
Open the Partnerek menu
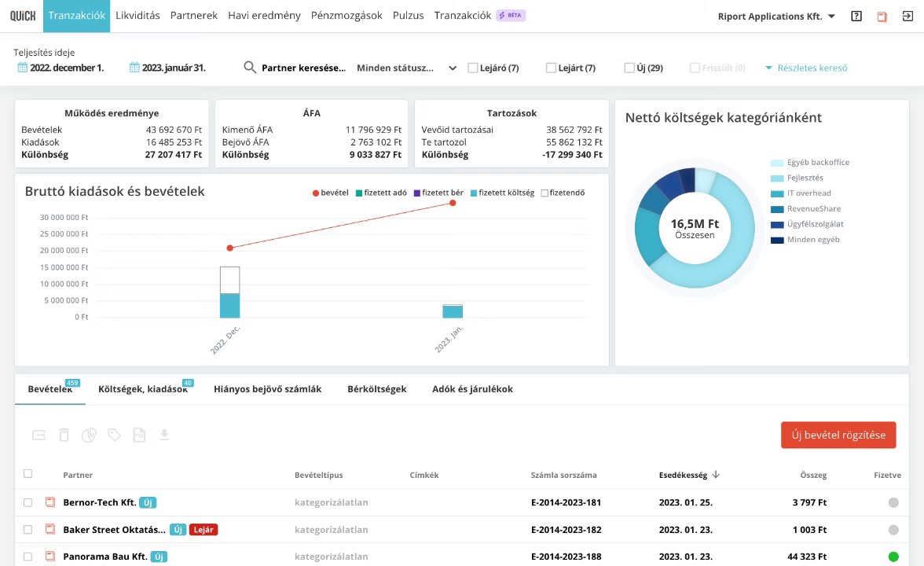tap(194, 16)
